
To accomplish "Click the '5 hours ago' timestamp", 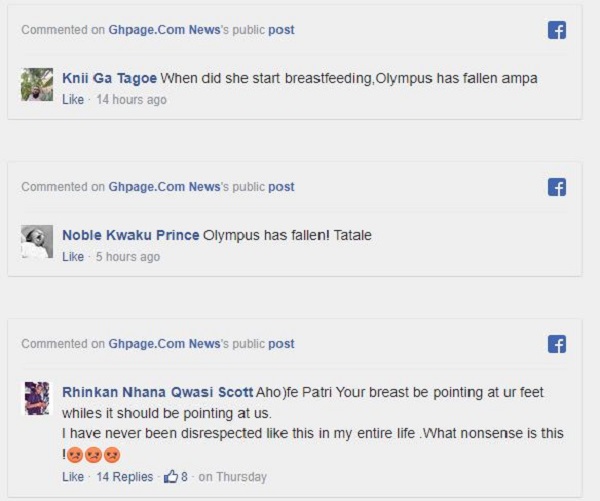I will point(128,257).
